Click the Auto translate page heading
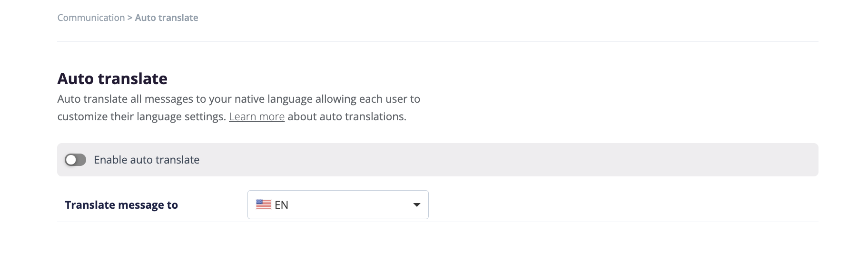This screenshot has width=868, height=271. pyautogui.click(x=112, y=78)
